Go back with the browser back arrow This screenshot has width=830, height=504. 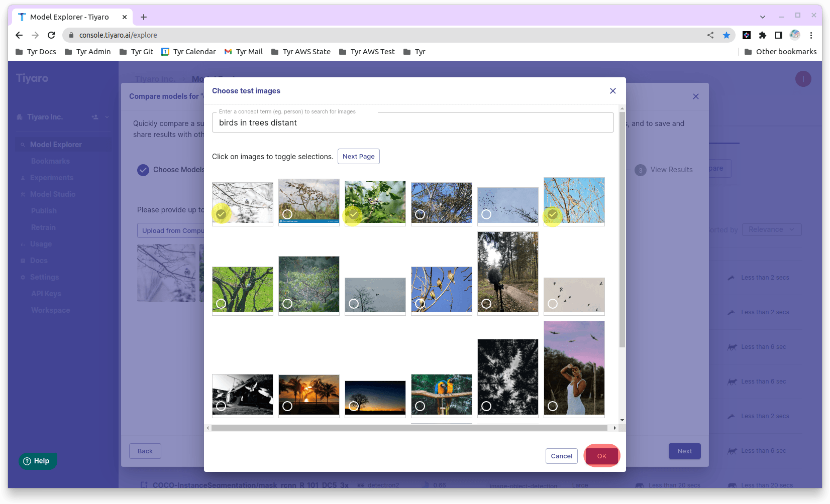[19, 35]
